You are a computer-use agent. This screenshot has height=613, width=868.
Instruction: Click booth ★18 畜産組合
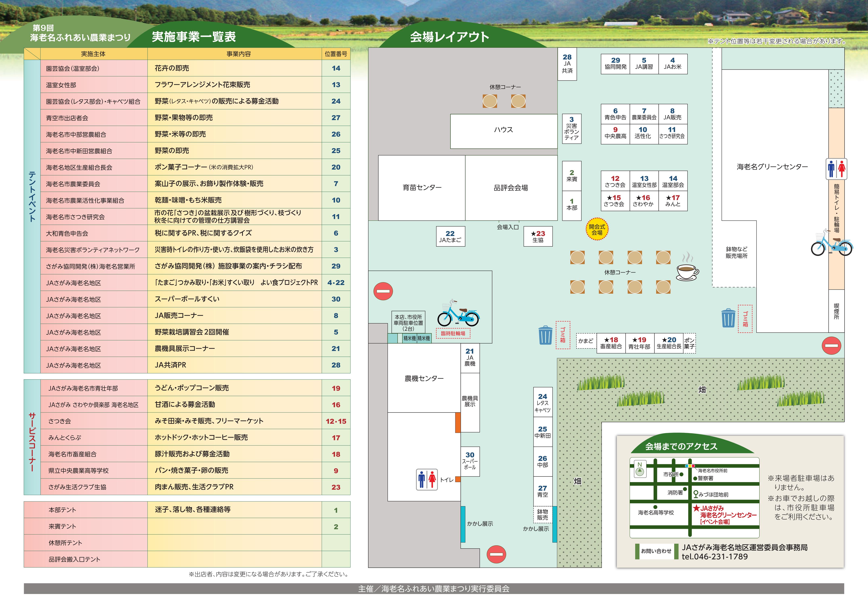click(611, 343)
